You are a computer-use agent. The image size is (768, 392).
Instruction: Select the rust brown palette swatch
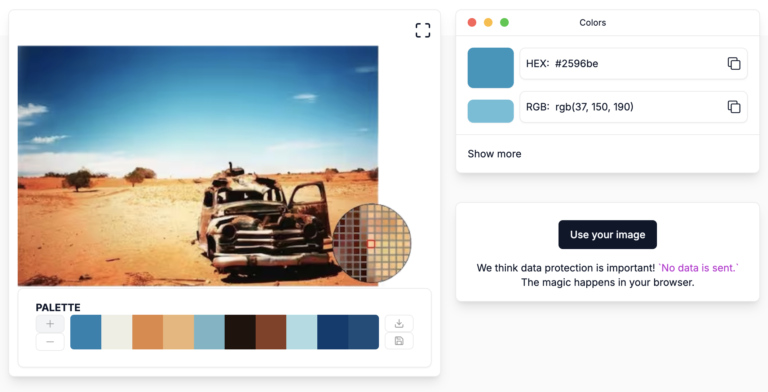coord(271,332)
